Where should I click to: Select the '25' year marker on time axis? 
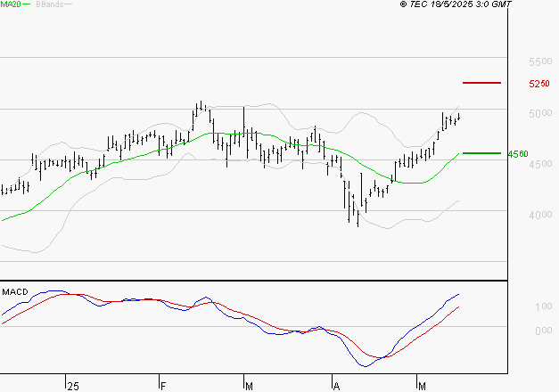click(x=72, y=385)
